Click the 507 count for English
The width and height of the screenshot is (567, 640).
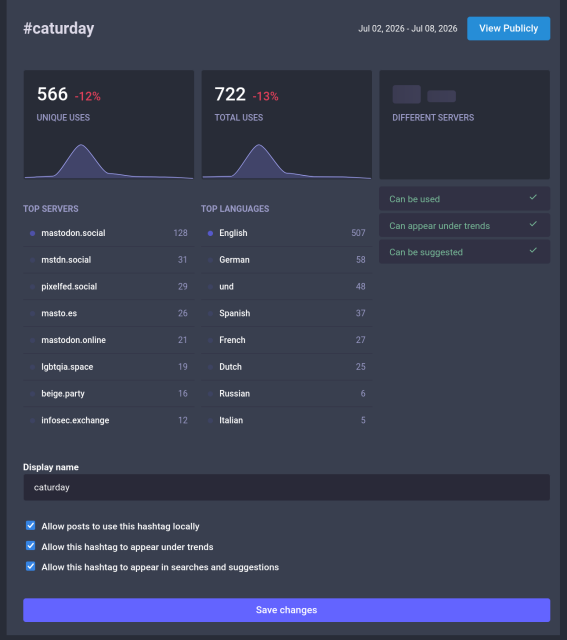[358, 233]
